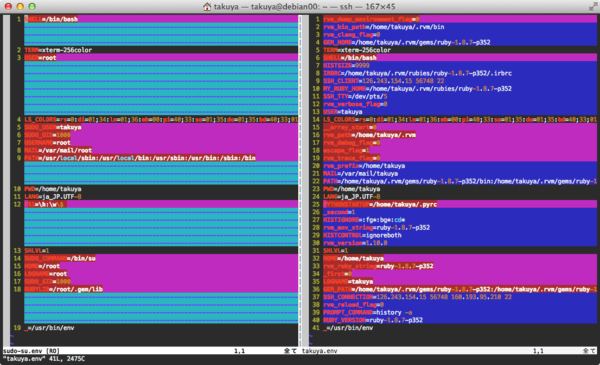
Task: Click the window title text takuya@debian00
Action: pyautogui.click(x=285, y=7)
